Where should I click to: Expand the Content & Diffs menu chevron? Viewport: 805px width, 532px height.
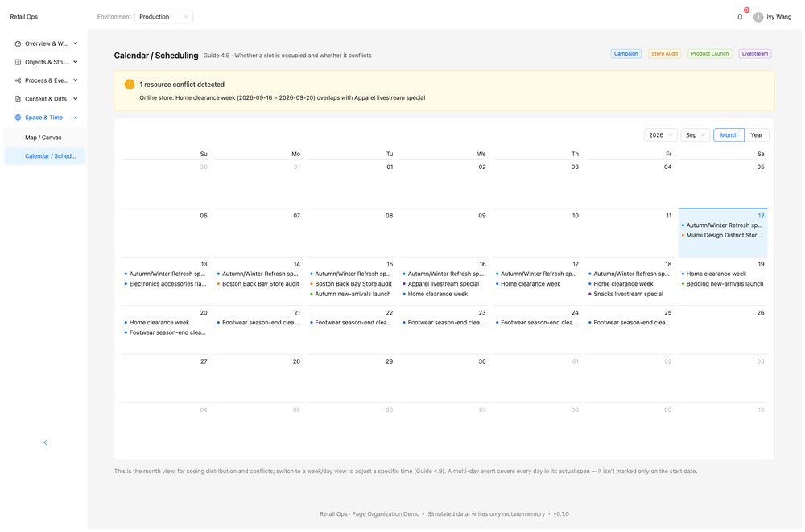pos(76,99)
